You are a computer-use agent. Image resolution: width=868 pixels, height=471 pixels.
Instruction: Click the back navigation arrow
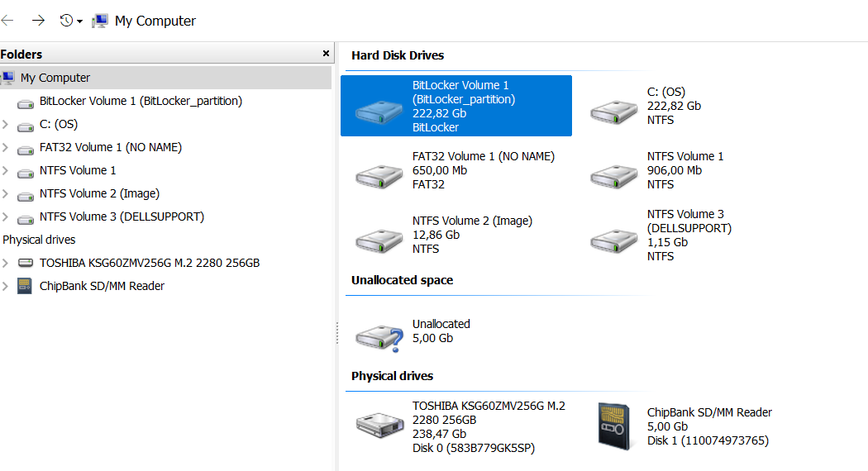[x=8, y=21]
